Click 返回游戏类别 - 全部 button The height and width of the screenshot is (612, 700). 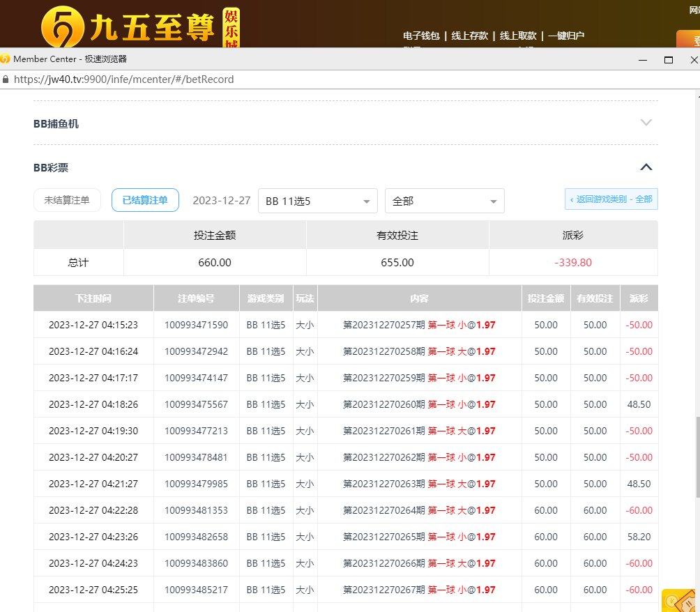pyautogui.click(x=611, y=199)
